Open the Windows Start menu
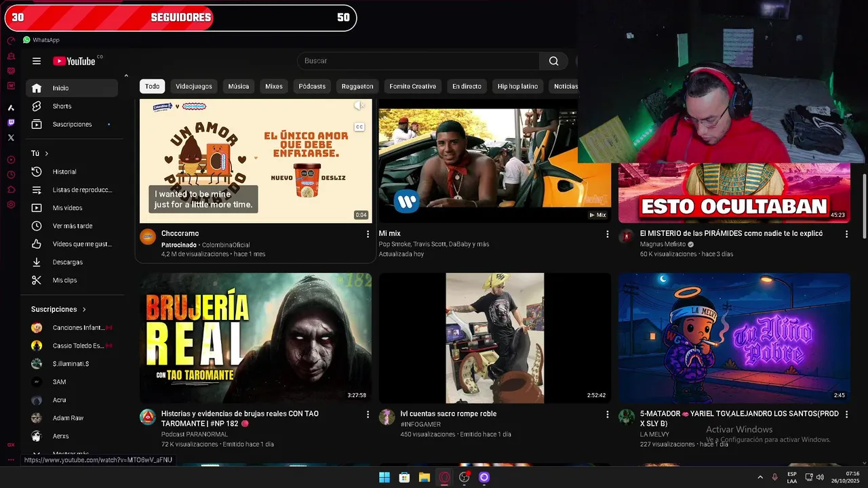The image size is (868, 488). (x=384, y=478)
